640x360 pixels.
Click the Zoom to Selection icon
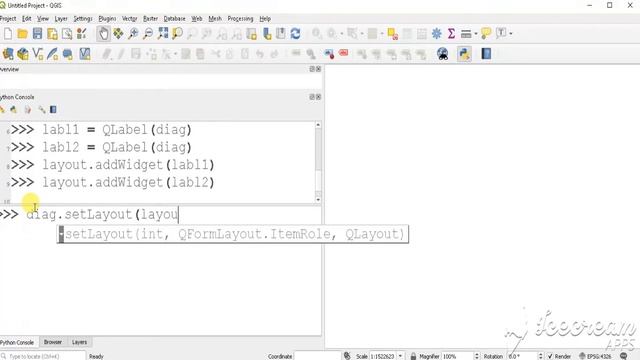pyautogui.click(x=178, y=33)
